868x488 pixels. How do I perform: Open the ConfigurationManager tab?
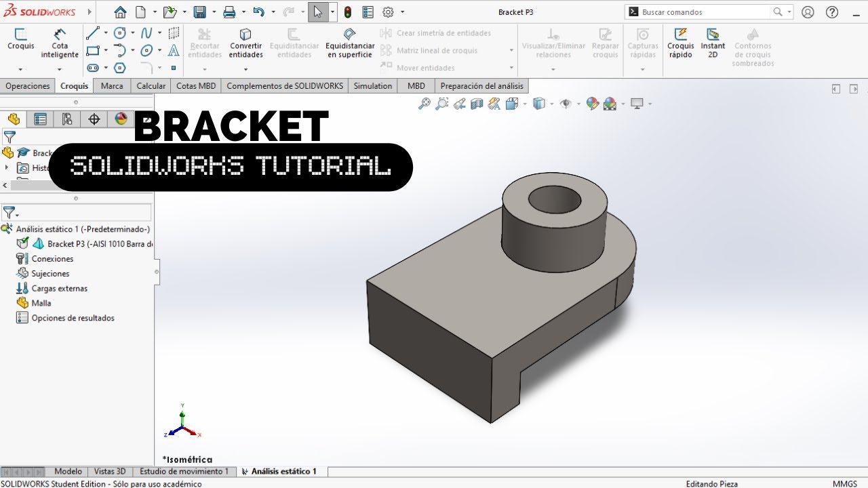tap(67, 119)
